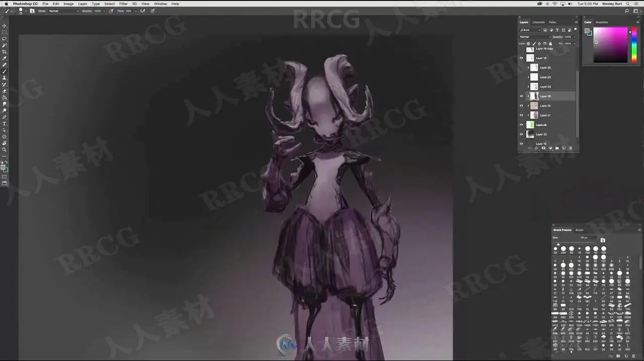Viewport: 644px width, 361px height.
Task: Switch to the Brush tab
Action: tap(580, 230)
